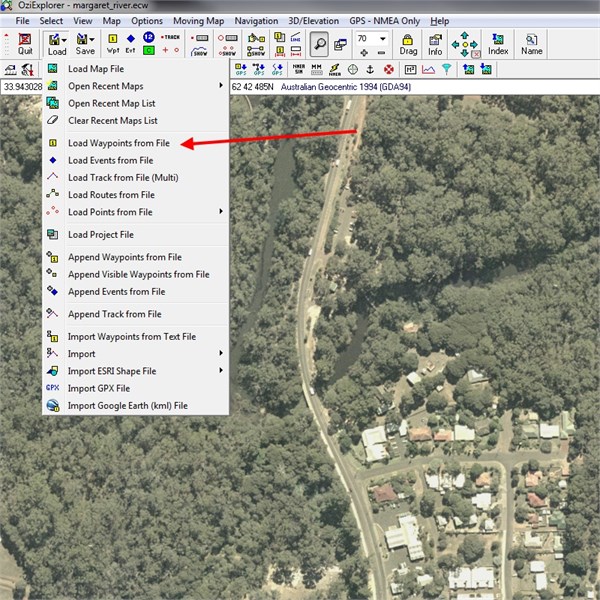This screenshot has height=600, width=600.
Task: Open the Select menu
Action: point(51,21)
